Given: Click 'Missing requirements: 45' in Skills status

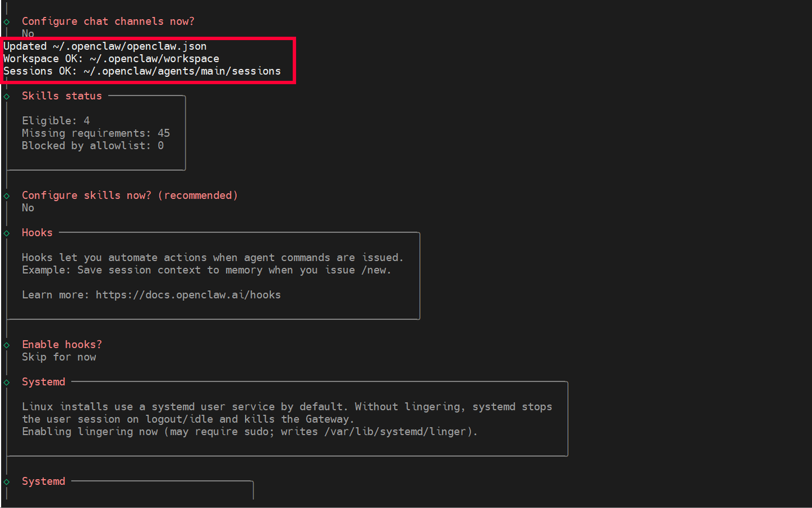Looking at the screenshot, I should 96,133.
